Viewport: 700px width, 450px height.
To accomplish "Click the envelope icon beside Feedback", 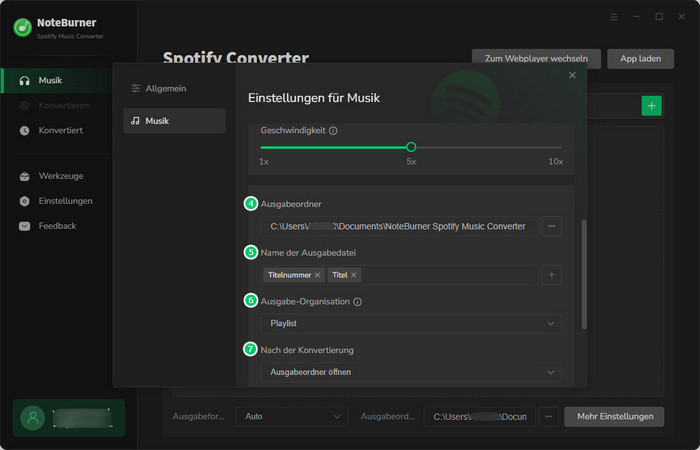I will (25, 226).
